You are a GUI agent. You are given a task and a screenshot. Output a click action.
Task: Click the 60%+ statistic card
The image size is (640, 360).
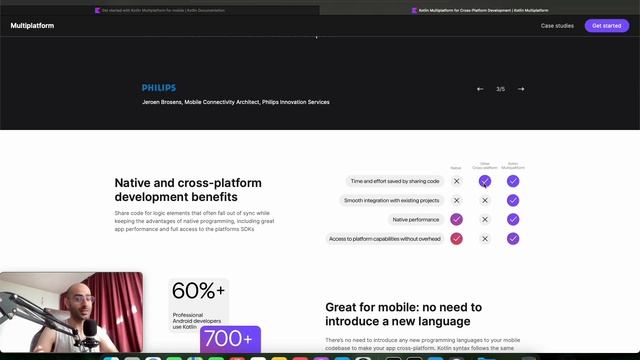point(198,304)
